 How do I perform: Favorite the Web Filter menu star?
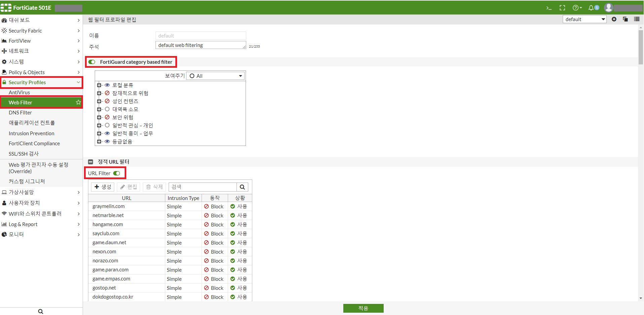tap(78, 102)
